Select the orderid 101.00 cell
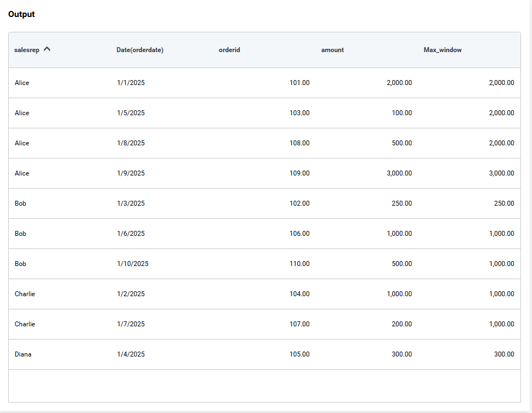Image resolution: width=532 pixels, height=413 pixels. pos(299,83)
